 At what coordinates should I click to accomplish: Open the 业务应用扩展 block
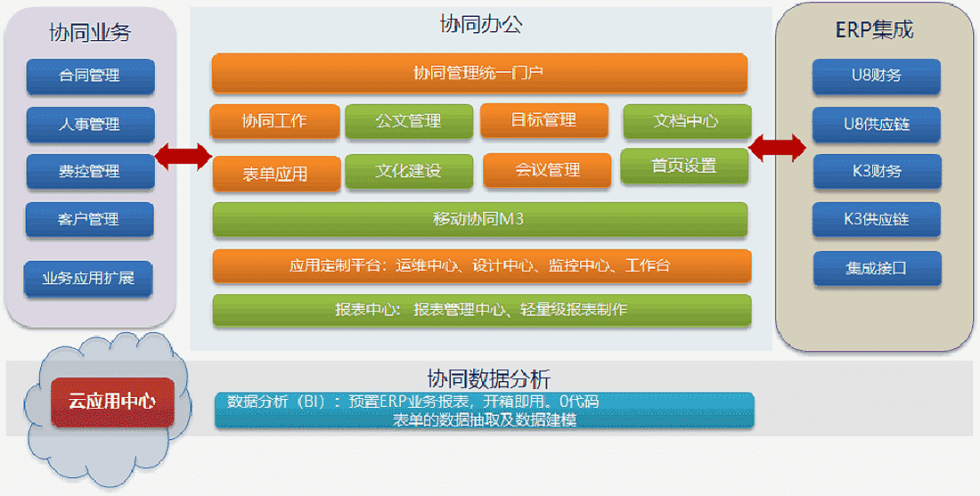click(88, 279)
